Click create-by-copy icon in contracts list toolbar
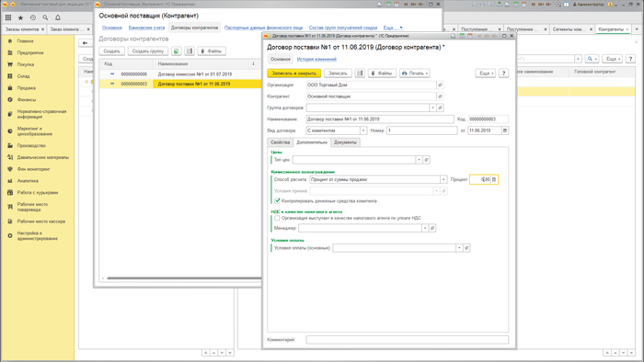 coord(177,51)
